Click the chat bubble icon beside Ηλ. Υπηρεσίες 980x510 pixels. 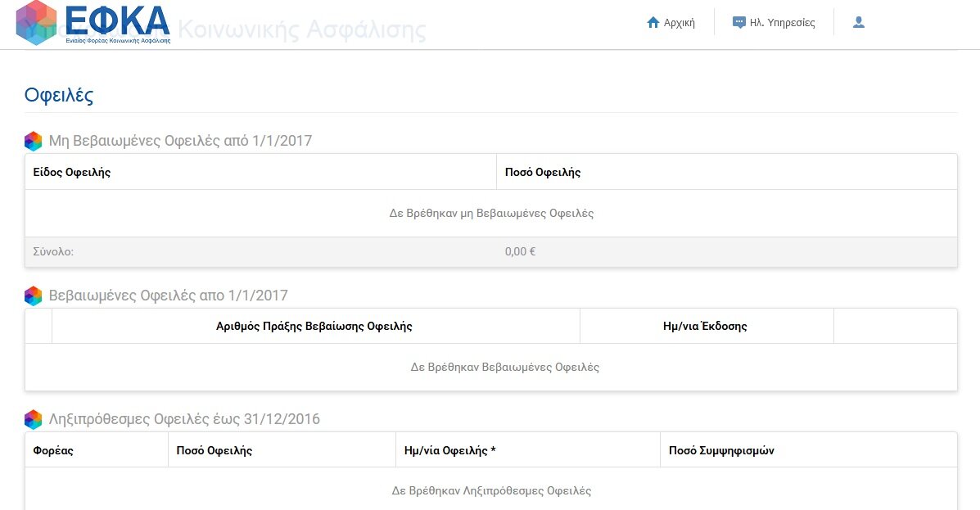tap(738, 23)
